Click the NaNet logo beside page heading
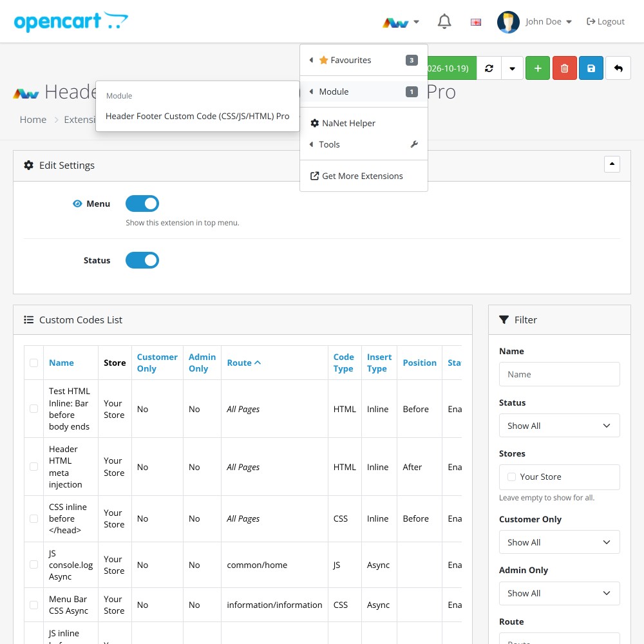Screen dimensions: 644x644 tap(26, 93)
